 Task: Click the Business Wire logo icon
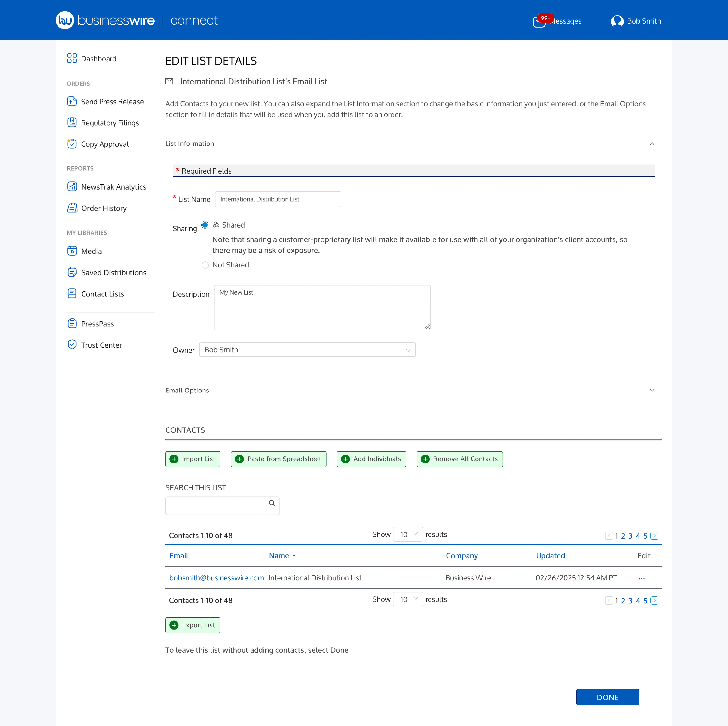65,20
